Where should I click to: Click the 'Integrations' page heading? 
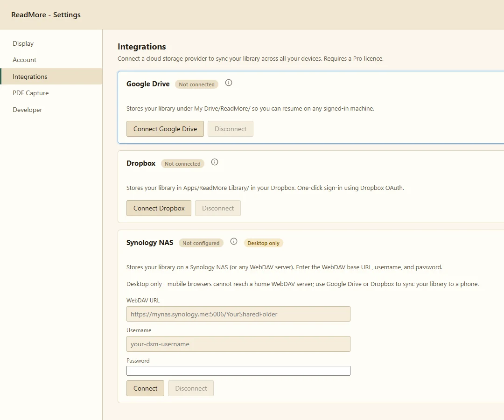click(142, 47)
